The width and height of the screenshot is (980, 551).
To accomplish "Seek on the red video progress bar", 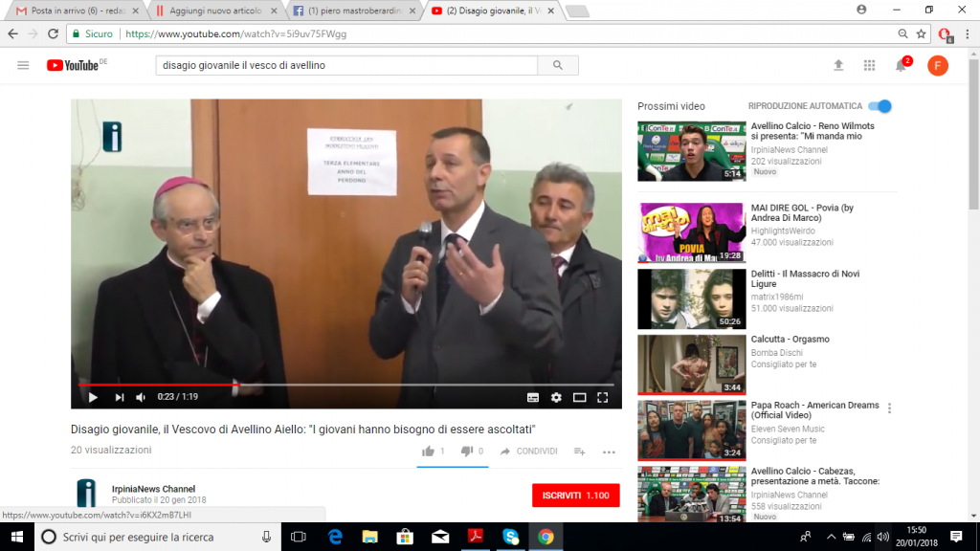I will coord(346,385).
